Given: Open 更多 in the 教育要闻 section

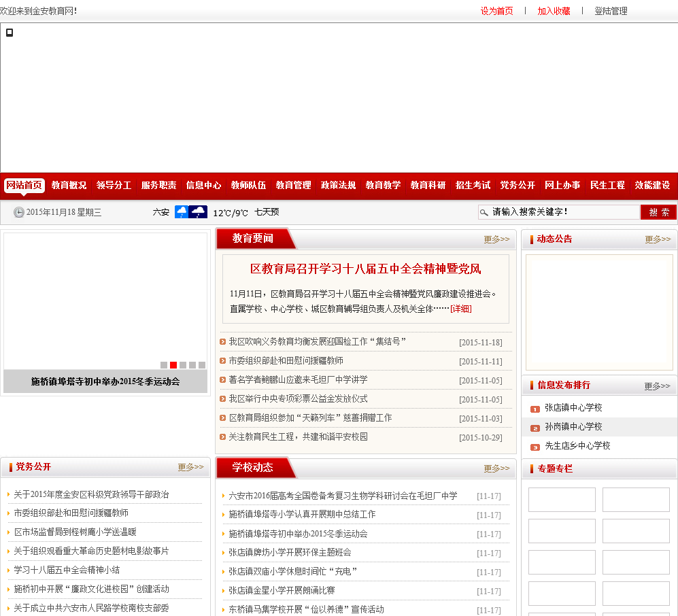Looking at the screenshot, I should [x=496, y=239].
